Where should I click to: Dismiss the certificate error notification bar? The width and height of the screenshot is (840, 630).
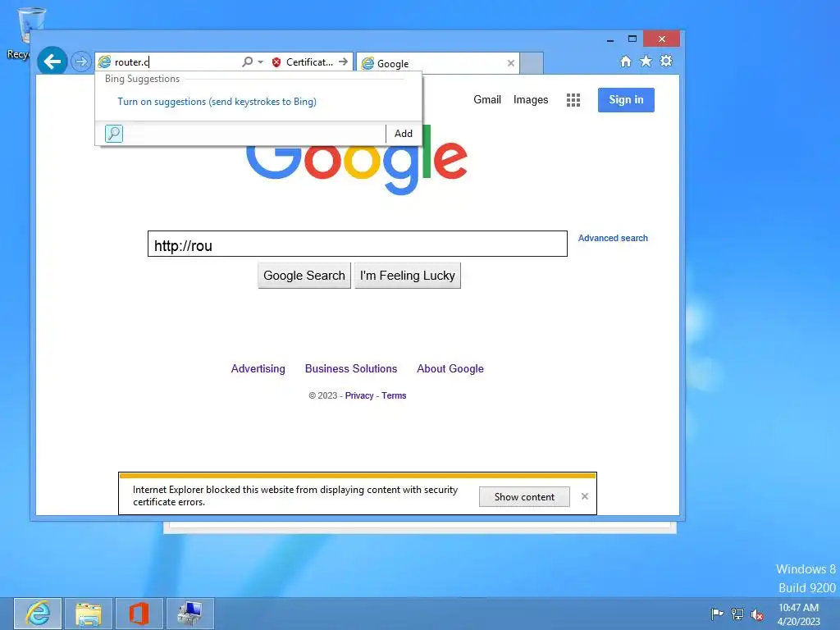click(x=584, y=496)
